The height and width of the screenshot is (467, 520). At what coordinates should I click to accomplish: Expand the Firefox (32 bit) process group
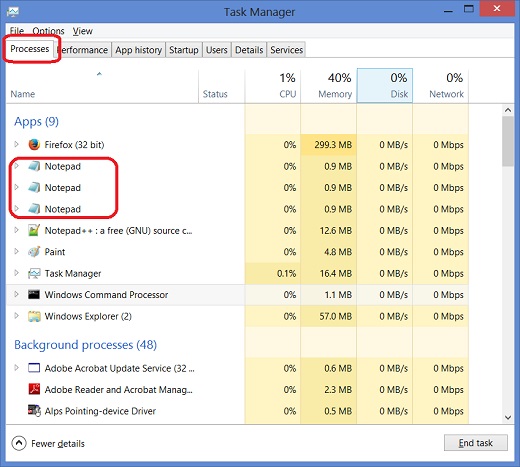coord(16,144)
